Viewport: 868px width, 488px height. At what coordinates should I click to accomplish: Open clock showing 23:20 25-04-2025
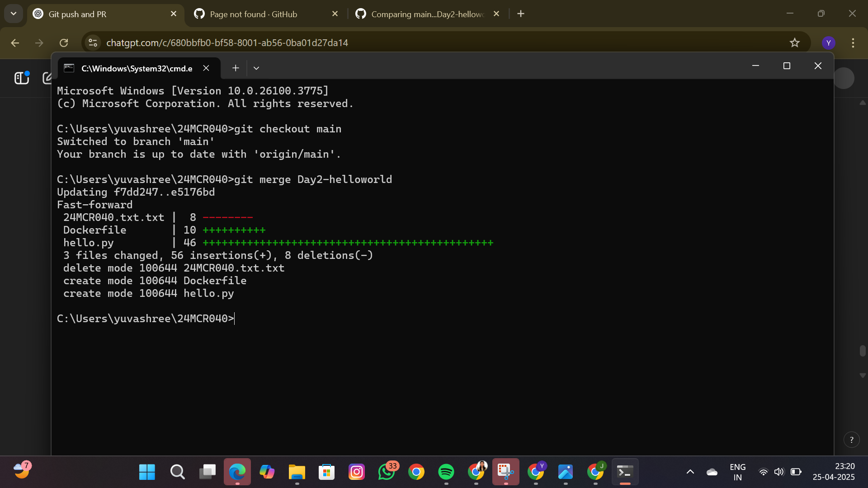click(834, 472)
